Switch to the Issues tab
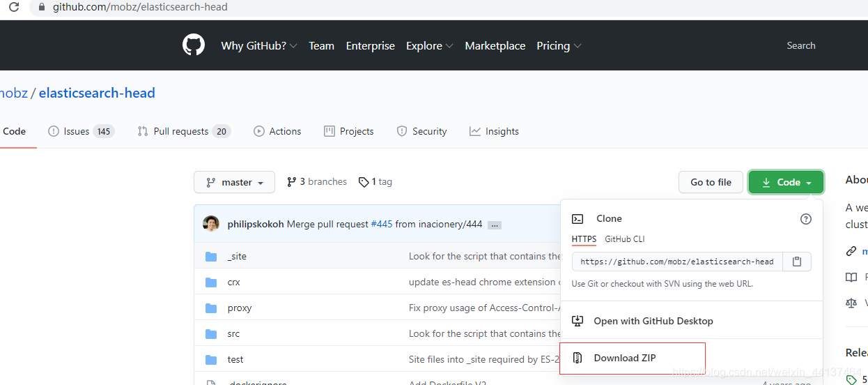Image resolution: width=868 pixels, height=385 pixels. (x=81, y=131)
